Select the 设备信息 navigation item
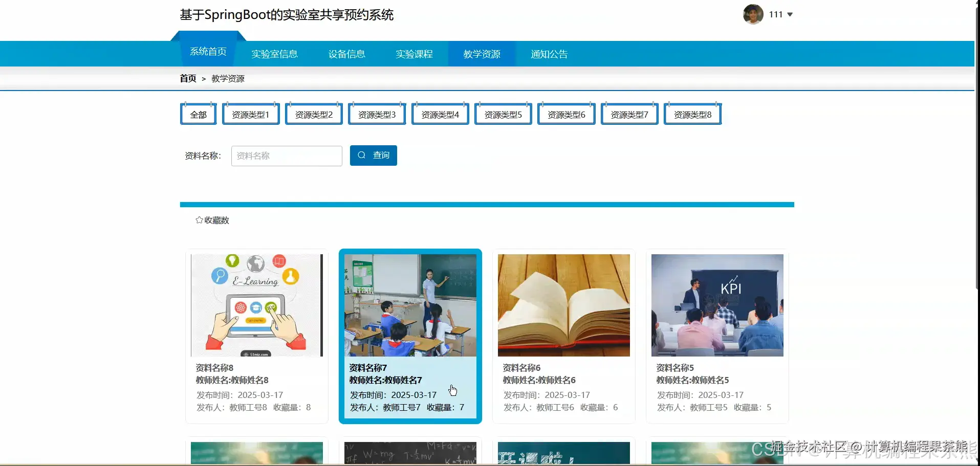The image size is (980, 466). point(346,54)
